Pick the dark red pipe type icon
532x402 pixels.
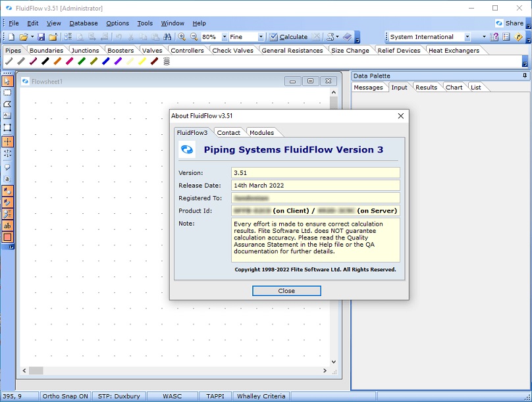coord(154,61)
